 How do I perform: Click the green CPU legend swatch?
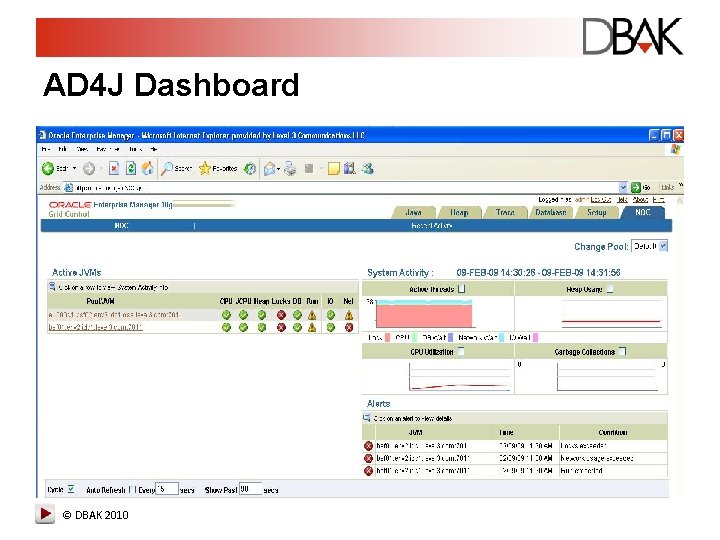click(x=414, y=338)
